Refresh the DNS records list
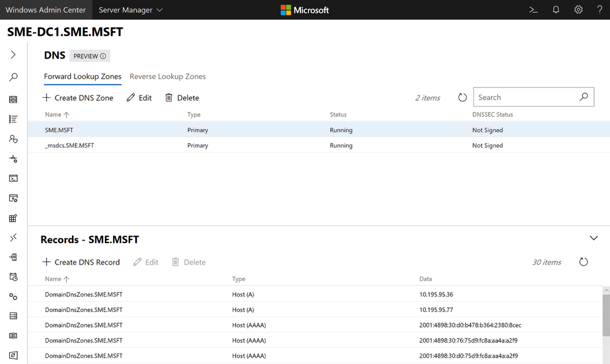 [584, 262]
